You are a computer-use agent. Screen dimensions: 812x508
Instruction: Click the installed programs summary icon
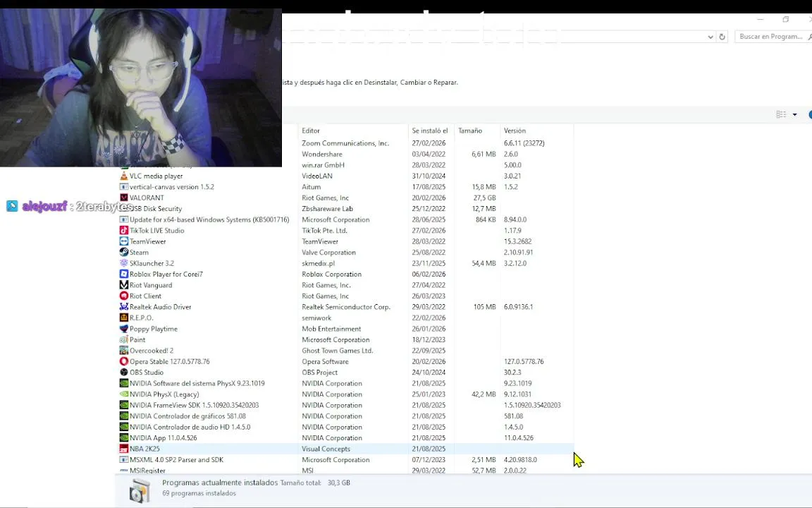[x=140, y=490]
